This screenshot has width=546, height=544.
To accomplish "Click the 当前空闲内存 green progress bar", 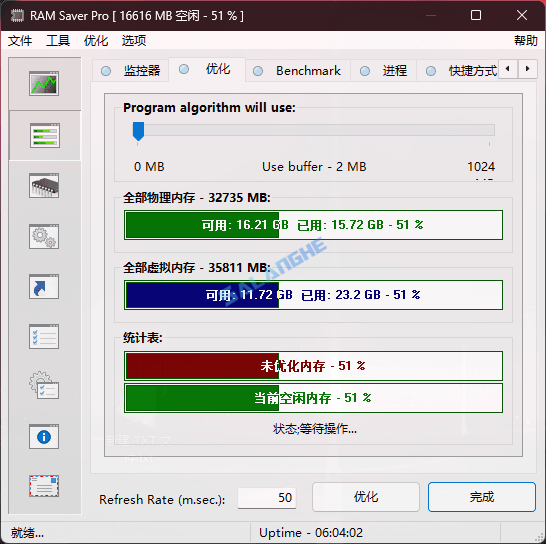I will pyautogui.click(x=313, y=398).
